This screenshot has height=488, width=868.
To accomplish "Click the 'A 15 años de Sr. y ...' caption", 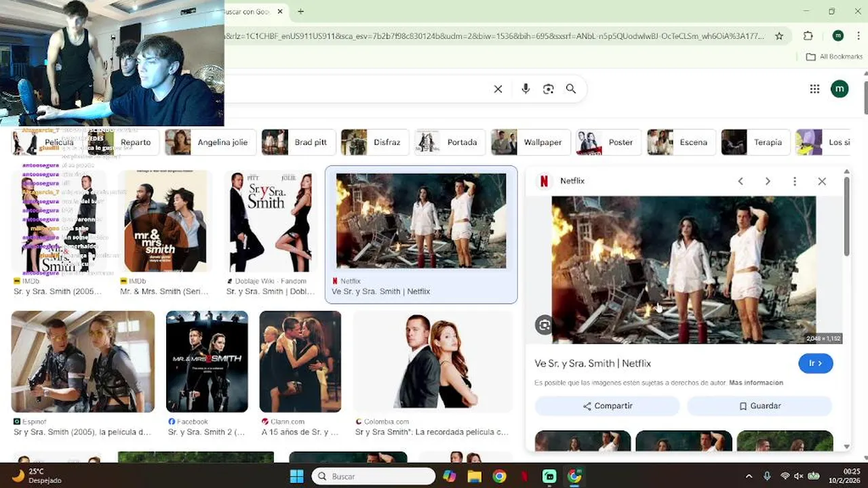I will tap(300, 432).
